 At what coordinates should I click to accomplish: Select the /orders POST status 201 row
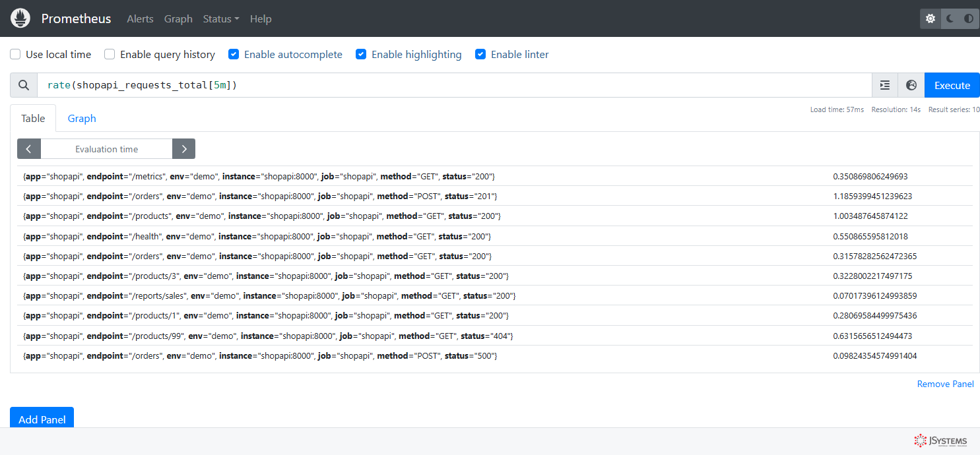click(495, 196)
